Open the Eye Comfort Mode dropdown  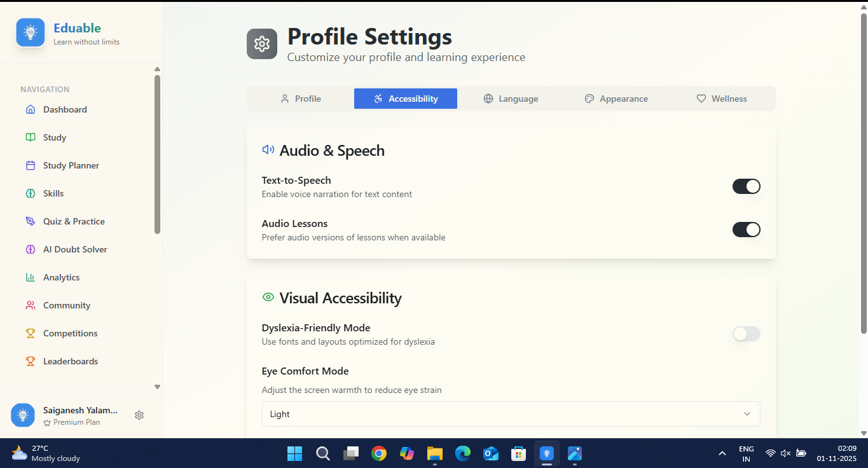(511, 414)
